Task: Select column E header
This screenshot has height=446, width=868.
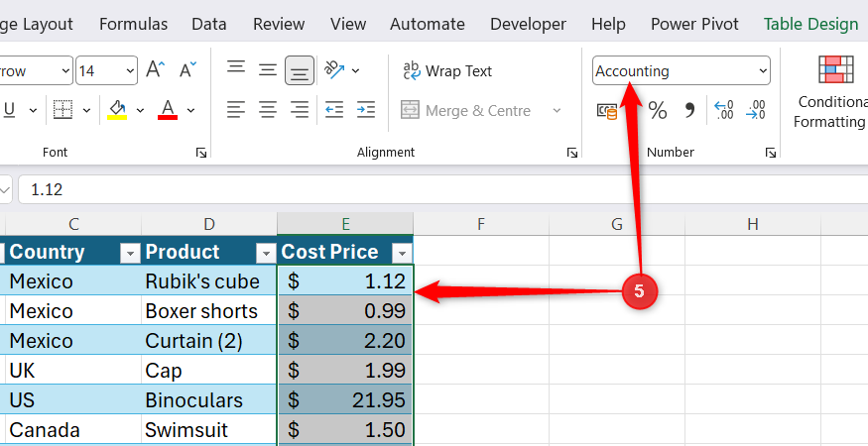Action: click(x=345, y=224)
